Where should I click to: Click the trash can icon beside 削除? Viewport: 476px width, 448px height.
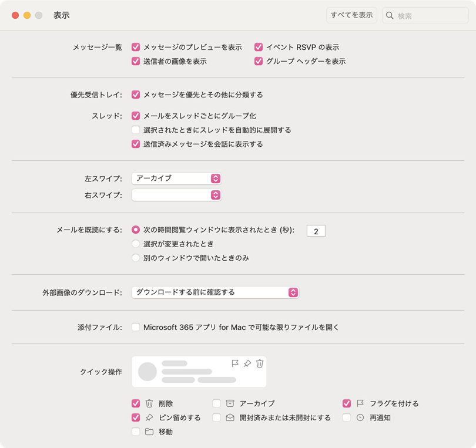point(149,403)
